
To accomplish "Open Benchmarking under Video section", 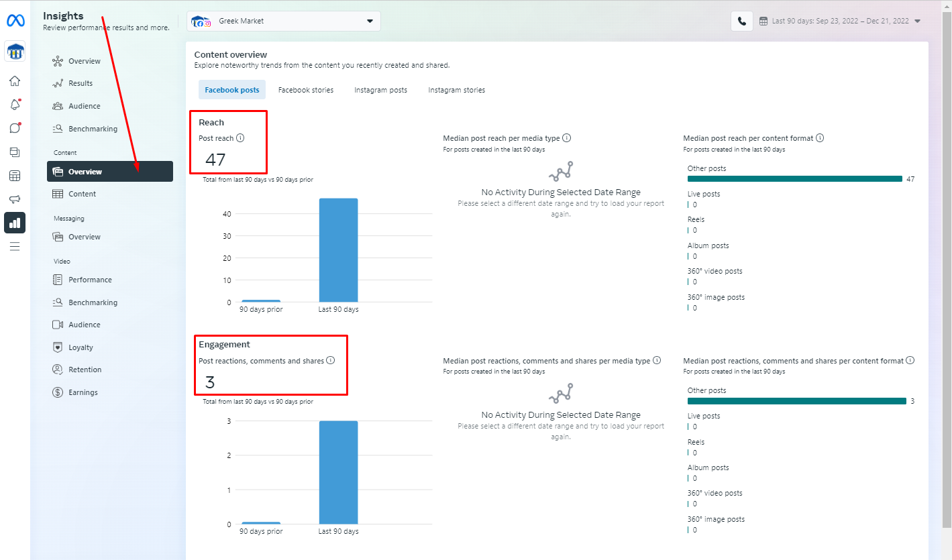I will click(x=93, y=302).
